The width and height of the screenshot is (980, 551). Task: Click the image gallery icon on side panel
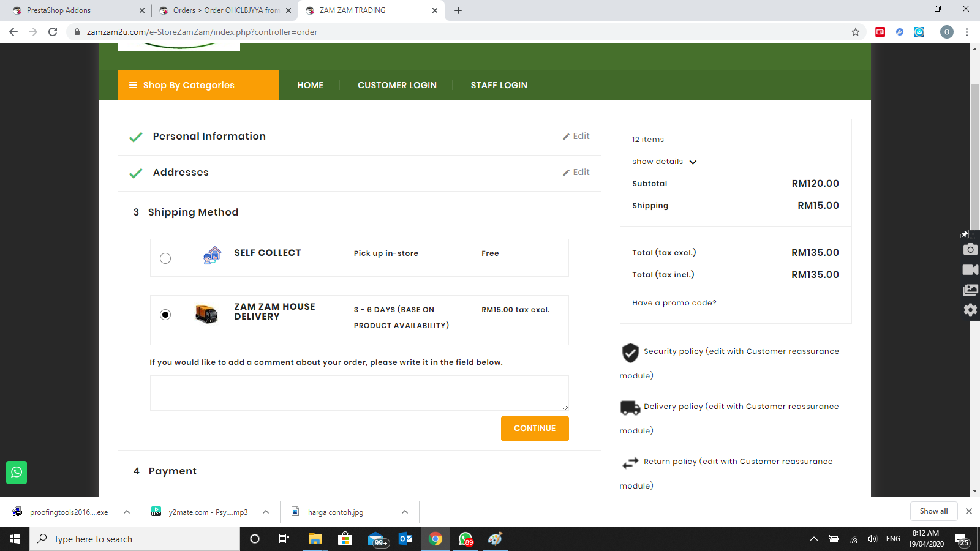tap(970, 290)
